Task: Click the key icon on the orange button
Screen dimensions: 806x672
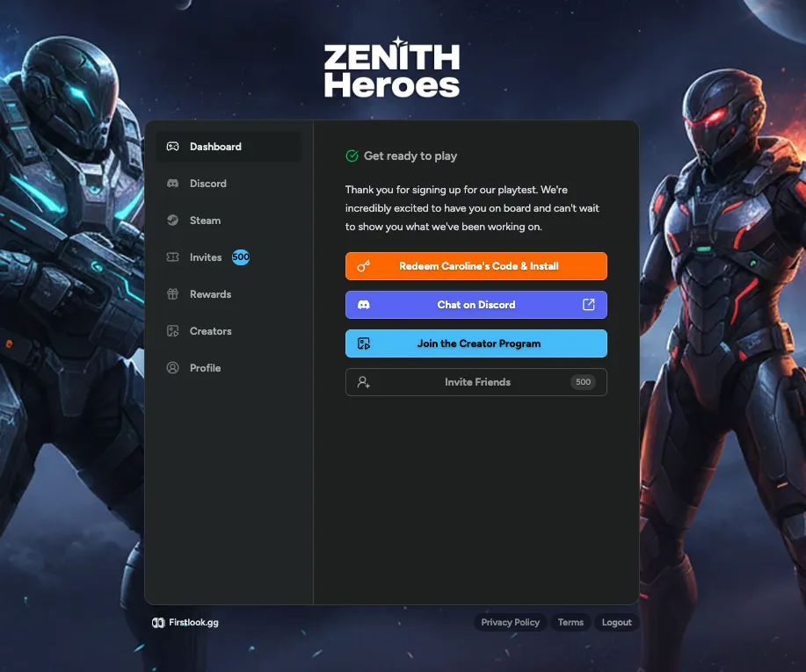Action: tap(364, 266)
